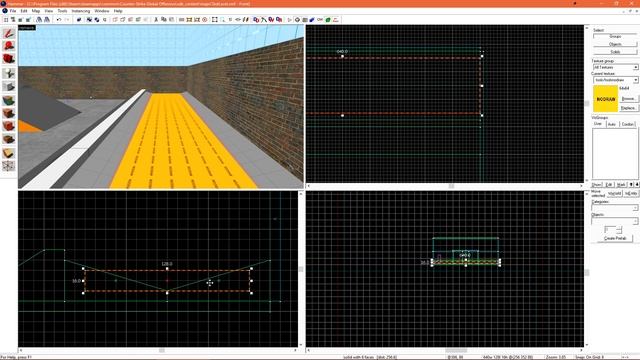Open the Toggle Texture Application tool
Image resolution: width=640 pixels, height=360 pixels.
(9, 100)
